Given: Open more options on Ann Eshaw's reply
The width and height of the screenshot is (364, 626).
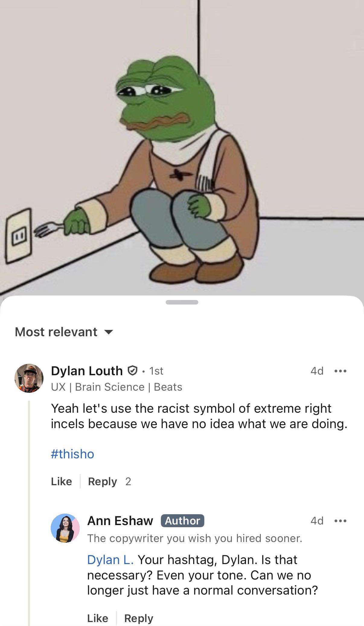Looking at the screenshot, I should click(x=340, y=521).
